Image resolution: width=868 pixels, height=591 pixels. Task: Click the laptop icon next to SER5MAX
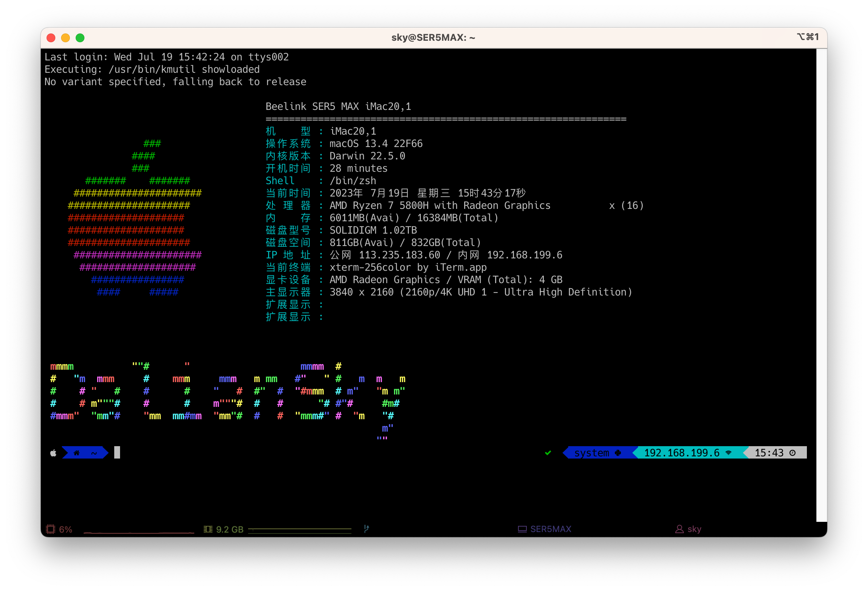pos(522,529)
